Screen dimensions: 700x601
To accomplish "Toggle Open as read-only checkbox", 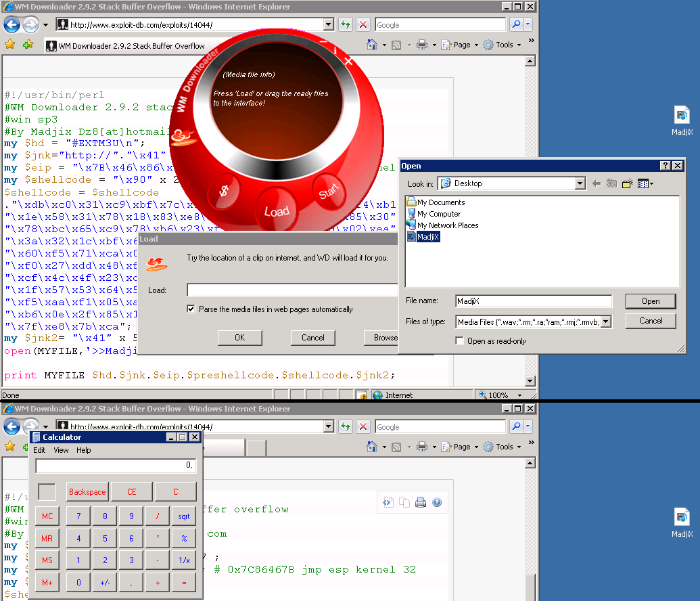I will click(459, 341).
